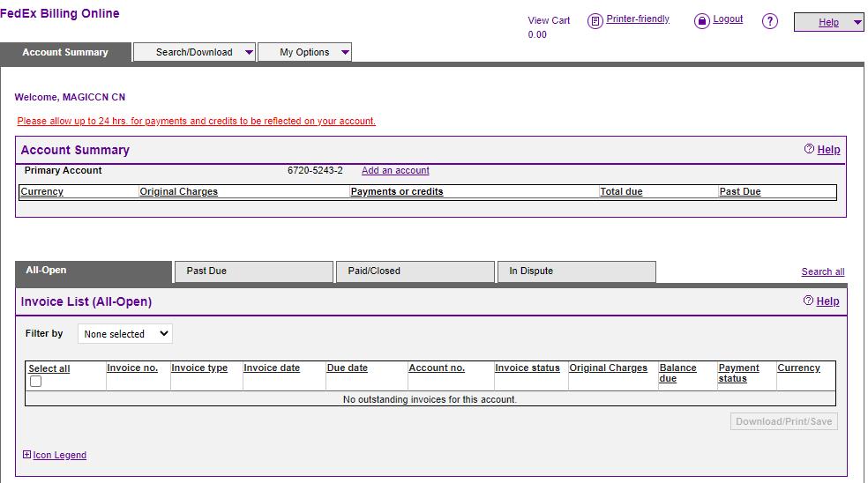The width and height of the screenshot is (868, 483).
Task: Click the Logout link
Action: coord(728,19)
